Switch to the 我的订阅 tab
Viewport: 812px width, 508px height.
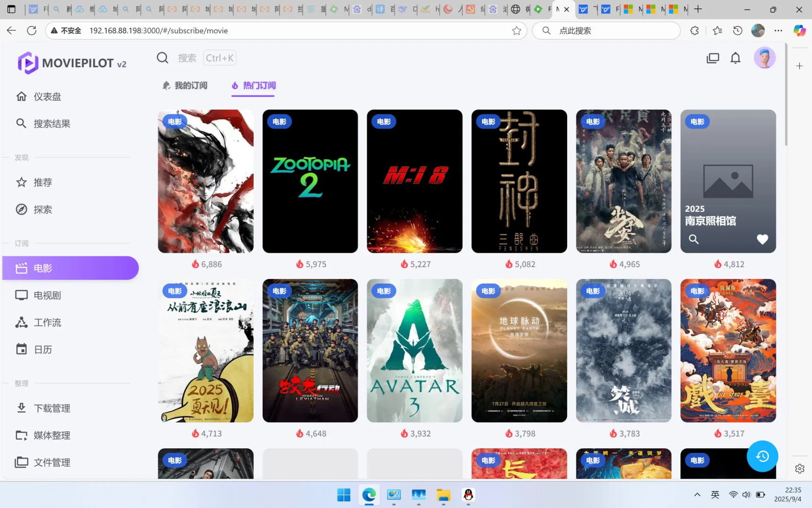[x=185, y=86]
